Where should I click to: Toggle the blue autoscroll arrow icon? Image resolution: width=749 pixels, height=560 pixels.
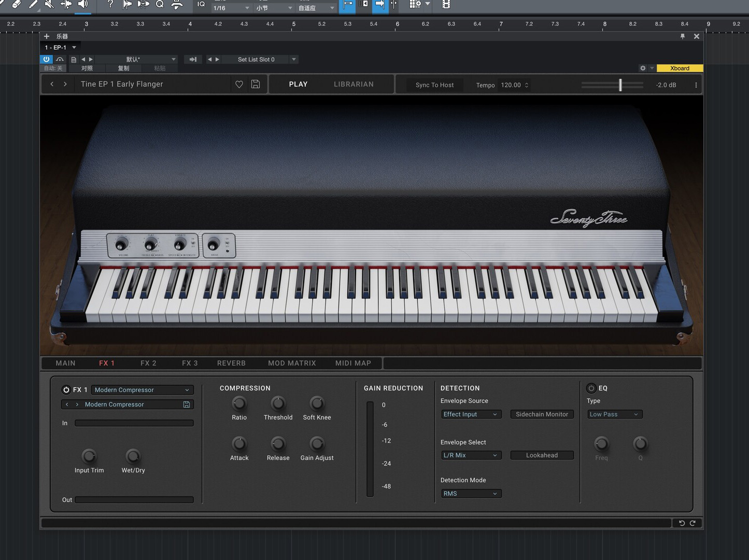(380, 5)
